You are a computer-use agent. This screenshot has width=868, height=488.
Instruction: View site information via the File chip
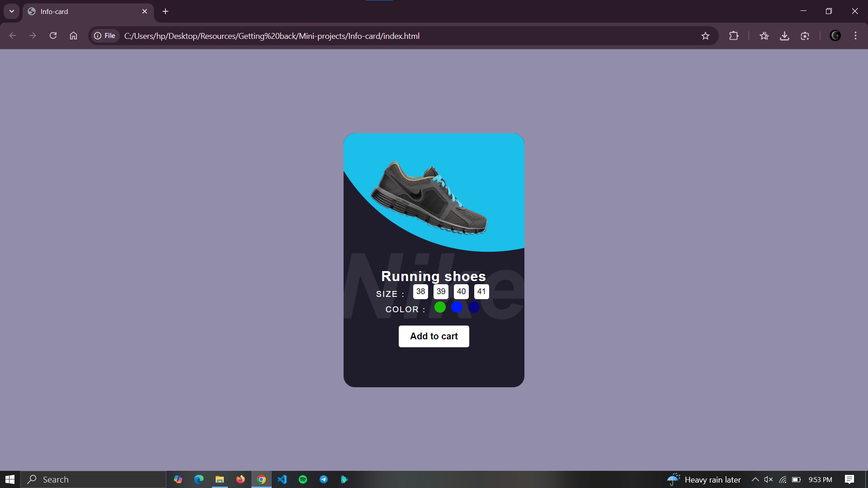click(105, 36)
